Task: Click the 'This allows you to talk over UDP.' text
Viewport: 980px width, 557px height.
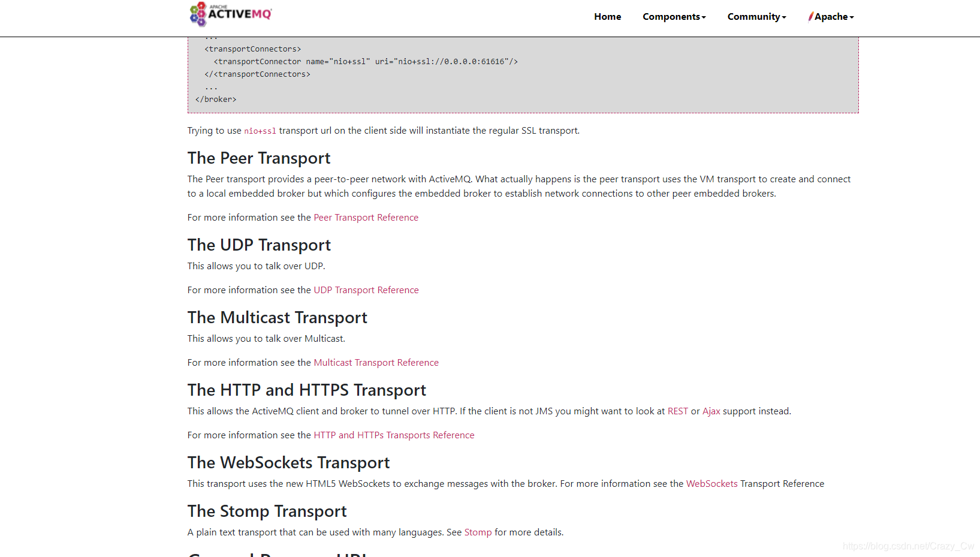Action: [x=256, y=266]
